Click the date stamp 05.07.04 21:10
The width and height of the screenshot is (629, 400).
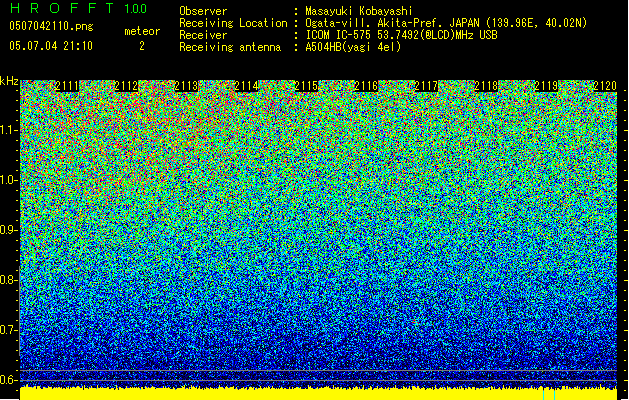51,46
